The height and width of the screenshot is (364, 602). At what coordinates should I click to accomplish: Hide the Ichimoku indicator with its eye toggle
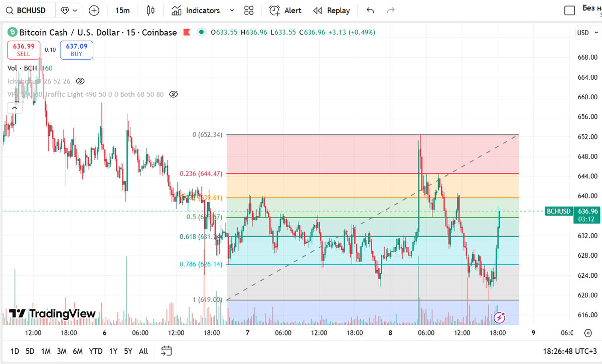tap(80, 81)
